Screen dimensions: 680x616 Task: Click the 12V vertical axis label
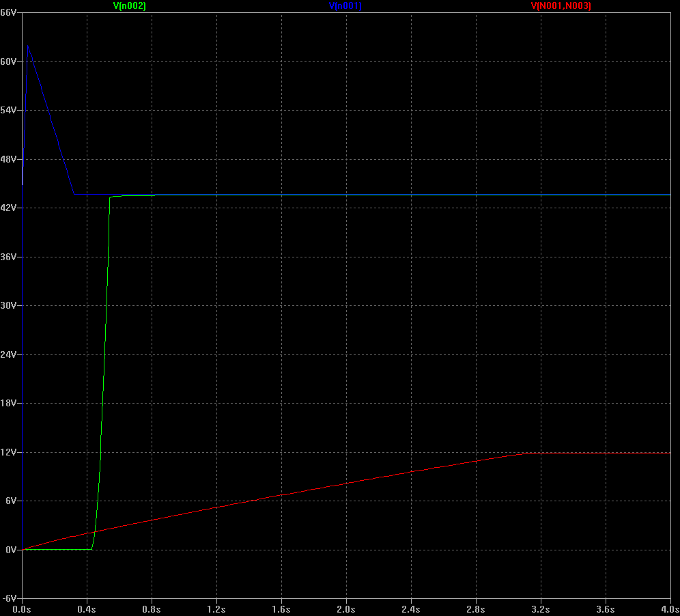click(8, 452)
